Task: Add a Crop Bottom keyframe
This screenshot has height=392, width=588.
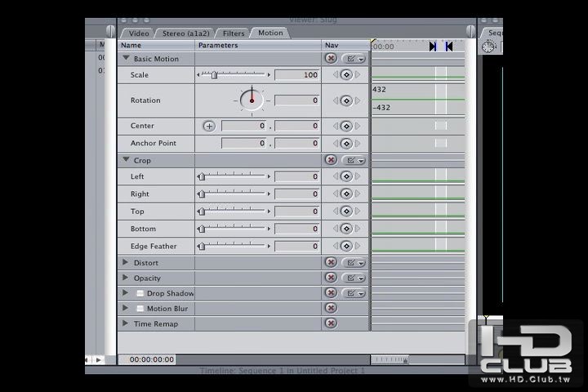Action: click(346, 229)
